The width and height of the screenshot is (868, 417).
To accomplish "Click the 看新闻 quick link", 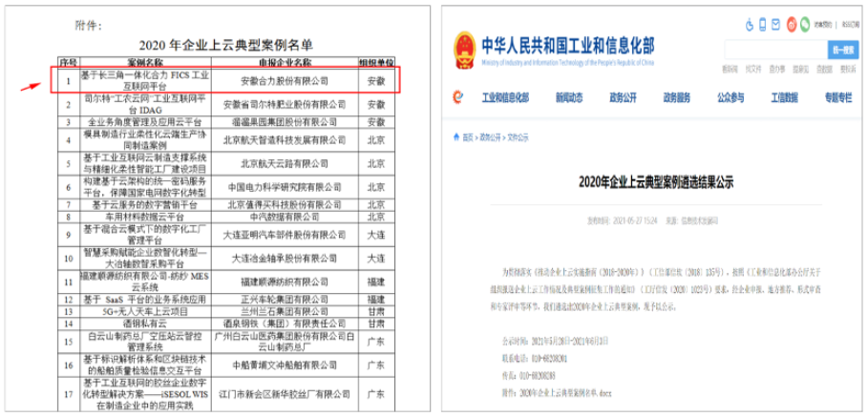I will (730, 69).
